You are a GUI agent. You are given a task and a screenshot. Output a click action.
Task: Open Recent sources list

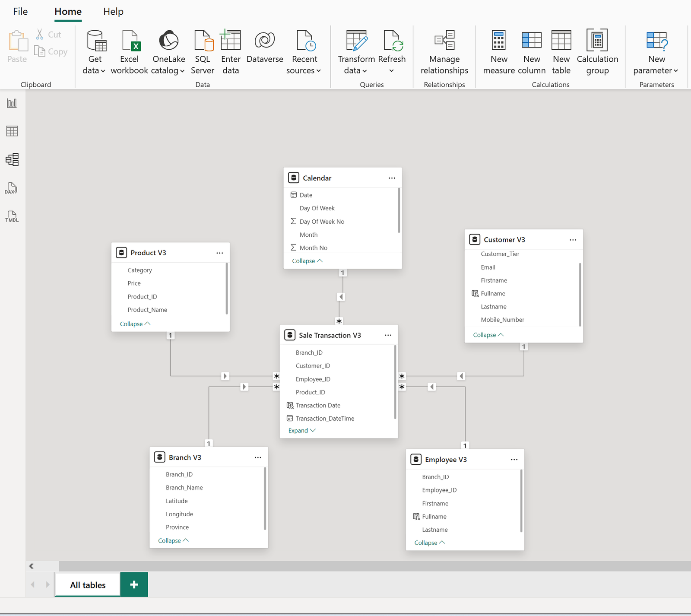coord(304,52)
